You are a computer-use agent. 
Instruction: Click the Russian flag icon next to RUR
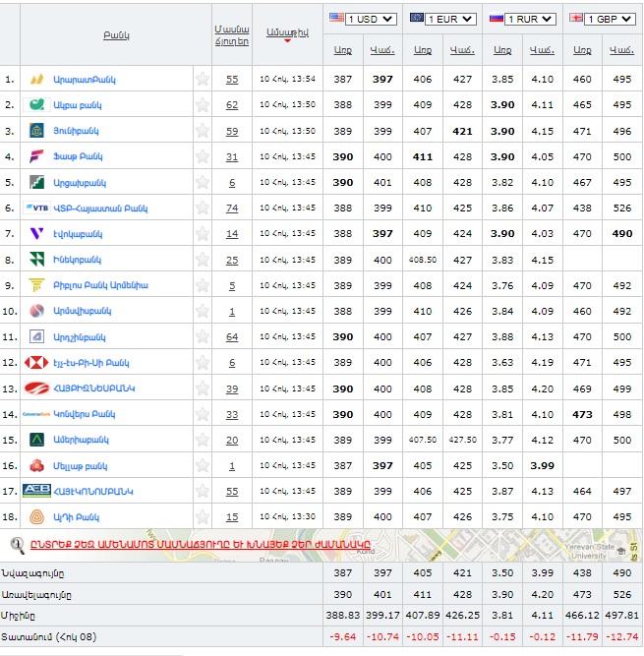497,18
